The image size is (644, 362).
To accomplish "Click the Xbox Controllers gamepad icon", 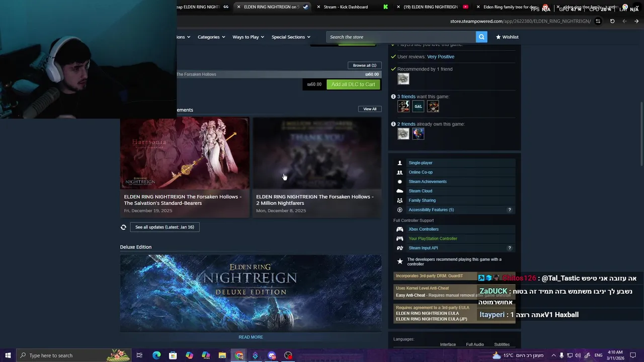I will point(399,229).
